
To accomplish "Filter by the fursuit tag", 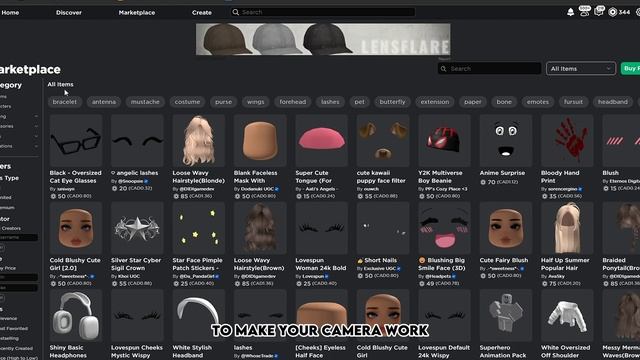I will [x=573, y=102].
